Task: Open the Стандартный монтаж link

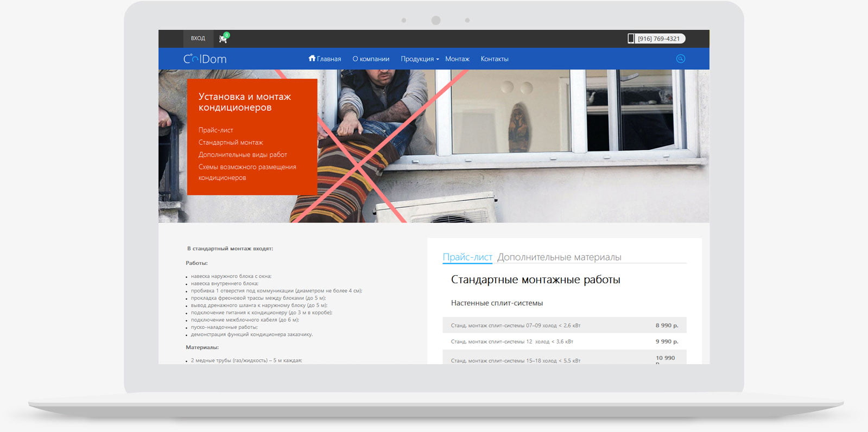Action: click(x=231, y=142)
